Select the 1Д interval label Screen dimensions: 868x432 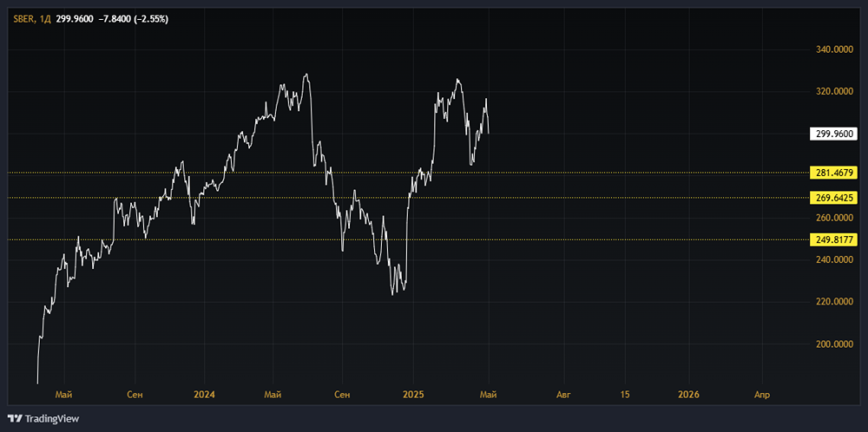[x=45, y=19]
